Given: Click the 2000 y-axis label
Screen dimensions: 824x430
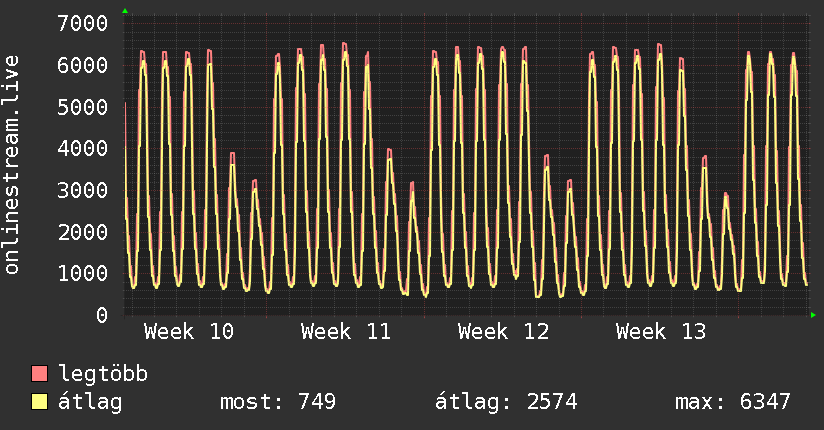Looking at the screenshot, I should click(83, 232).
